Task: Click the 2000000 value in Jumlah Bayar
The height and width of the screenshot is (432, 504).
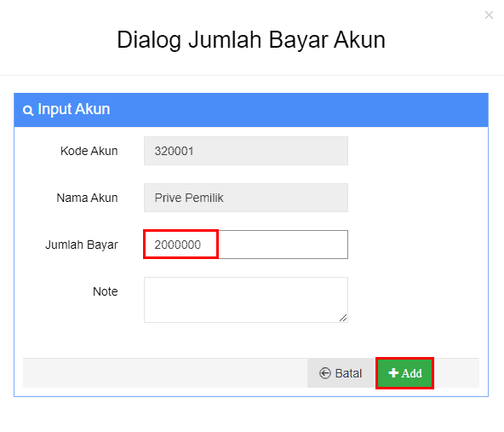Action: [x=177, y=245]
